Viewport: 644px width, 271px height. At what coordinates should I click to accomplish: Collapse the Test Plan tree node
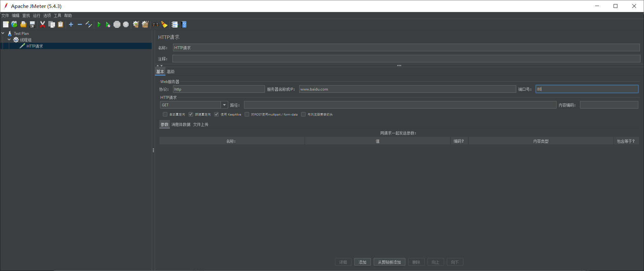[x=3, y=33]
